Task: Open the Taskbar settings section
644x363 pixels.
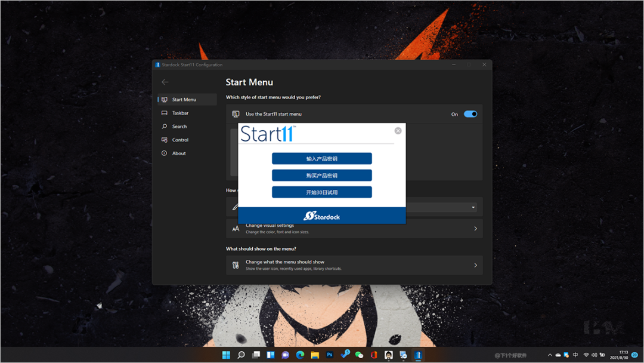Action: point(180,113)
